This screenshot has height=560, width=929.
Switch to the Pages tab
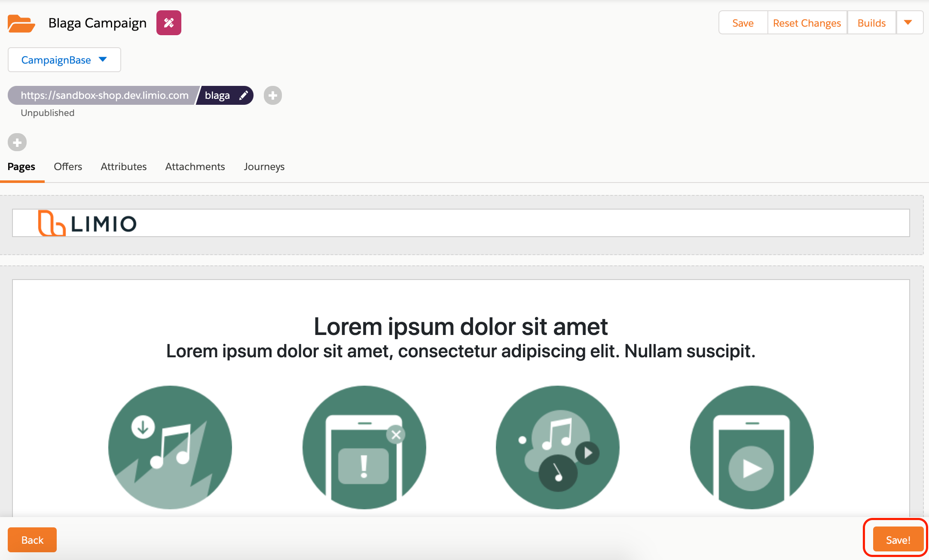tap(21, 167)
